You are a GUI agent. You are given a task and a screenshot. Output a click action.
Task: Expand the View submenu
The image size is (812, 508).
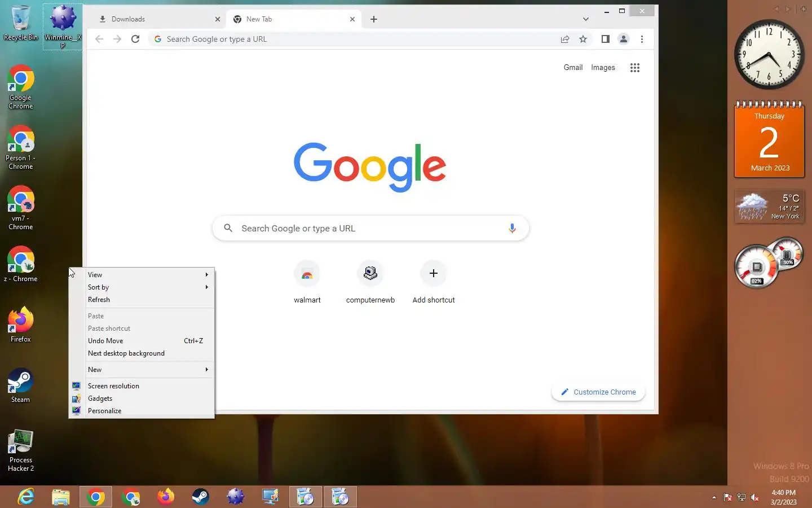(x=142, y=275)
